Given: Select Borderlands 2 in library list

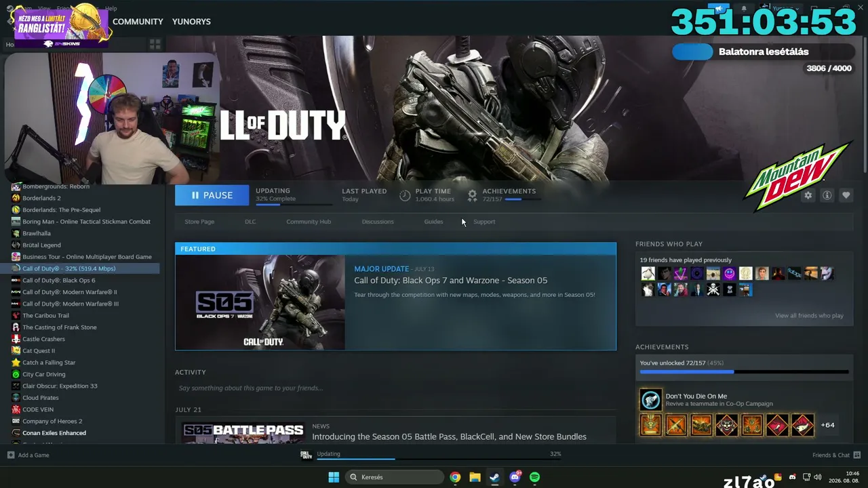Looking at the screenshot, I should tap(41, 198).
